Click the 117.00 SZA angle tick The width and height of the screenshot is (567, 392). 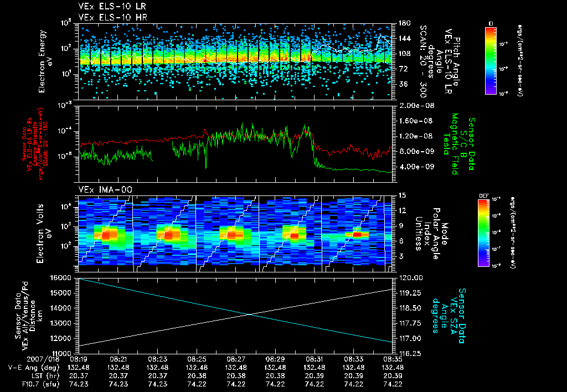tap(410, 338)
